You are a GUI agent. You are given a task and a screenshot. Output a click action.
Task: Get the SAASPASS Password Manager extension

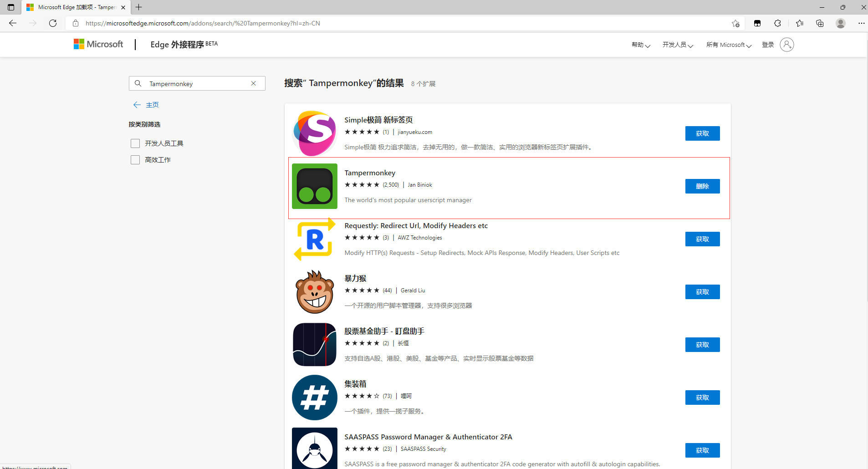(x=702, y=450)
